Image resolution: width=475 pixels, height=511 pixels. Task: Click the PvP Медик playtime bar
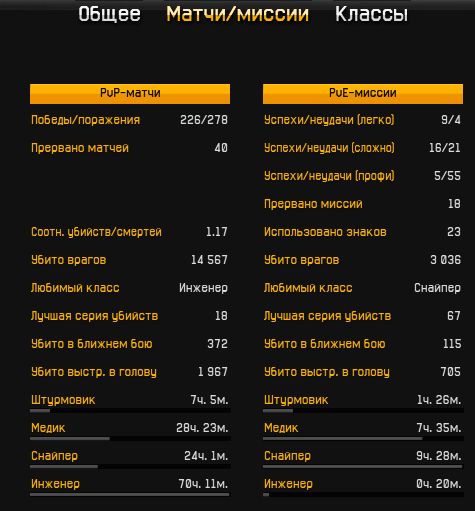tap(130, 439)
